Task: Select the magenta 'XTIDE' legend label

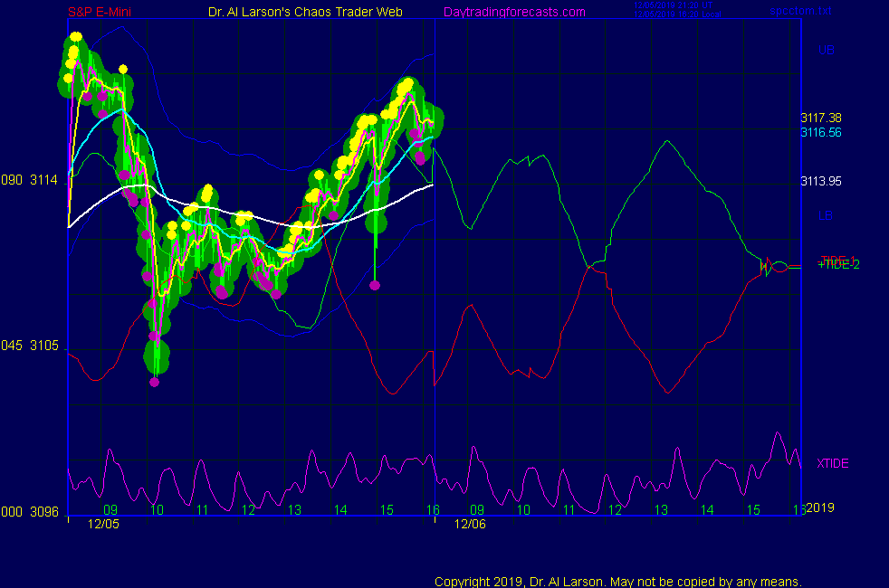Action: point(832,463)
